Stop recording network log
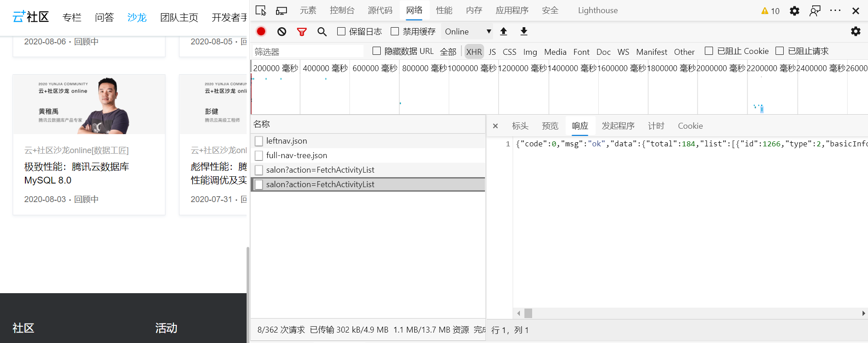Viewport: 868px width, 343px height. (x=261, y=31)
